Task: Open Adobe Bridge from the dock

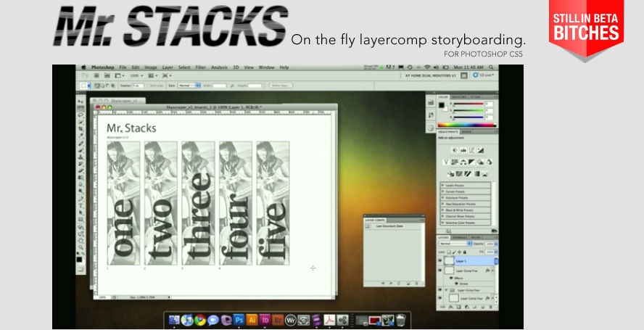Action: pos(278,320)
